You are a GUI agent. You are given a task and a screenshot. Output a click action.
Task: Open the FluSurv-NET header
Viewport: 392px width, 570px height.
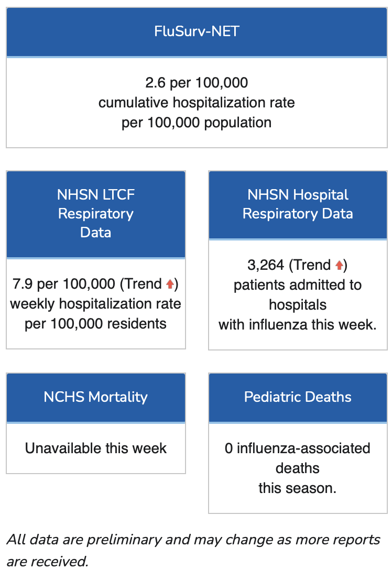(197, 31)
